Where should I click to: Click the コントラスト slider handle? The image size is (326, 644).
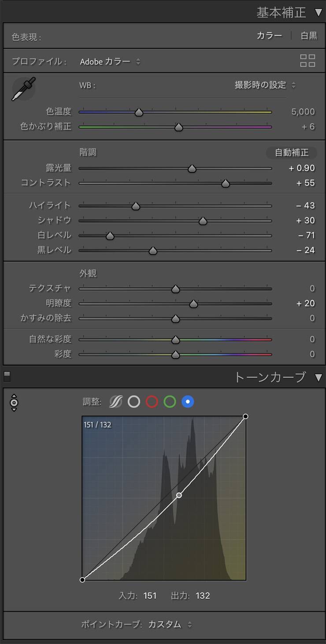coord(226,183)
